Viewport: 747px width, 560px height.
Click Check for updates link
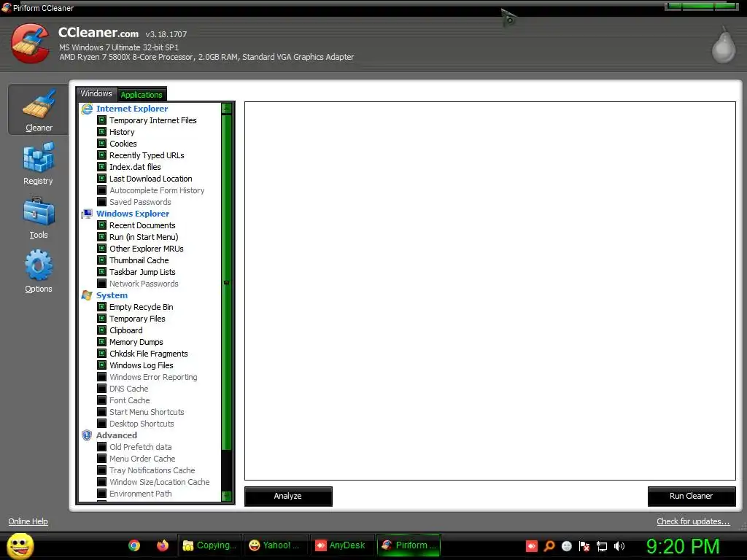click(693, 521)
